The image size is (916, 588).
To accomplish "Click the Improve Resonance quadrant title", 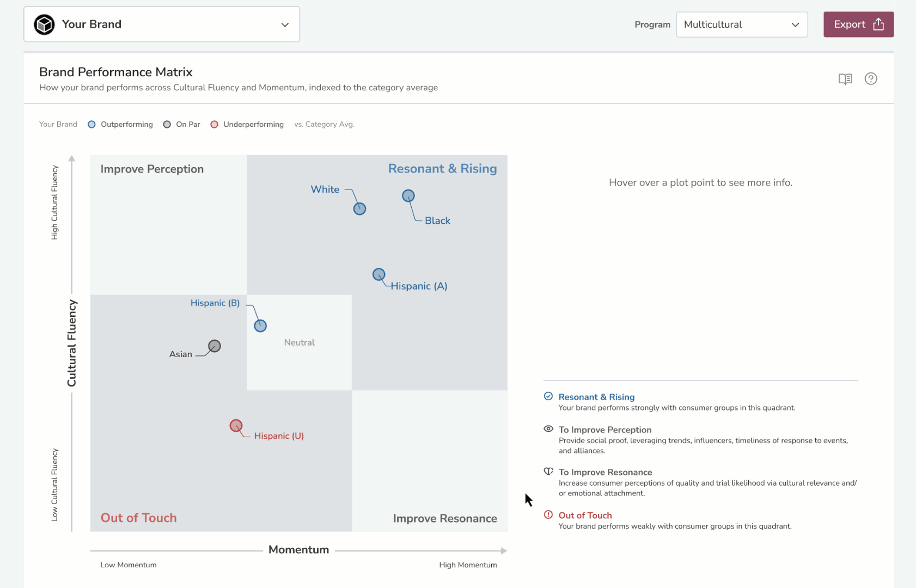I will [445, 518].
